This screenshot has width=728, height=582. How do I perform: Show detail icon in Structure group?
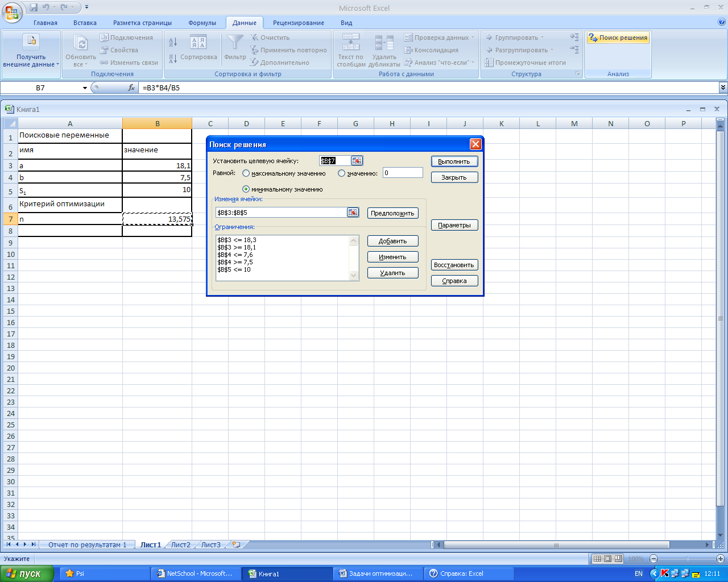coord(574,37)
